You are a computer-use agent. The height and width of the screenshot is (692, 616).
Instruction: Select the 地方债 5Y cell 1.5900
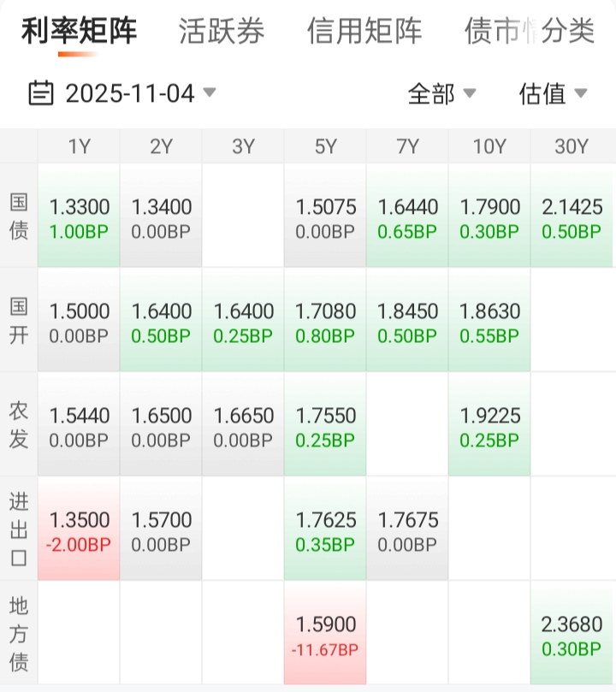click(325, 636)
